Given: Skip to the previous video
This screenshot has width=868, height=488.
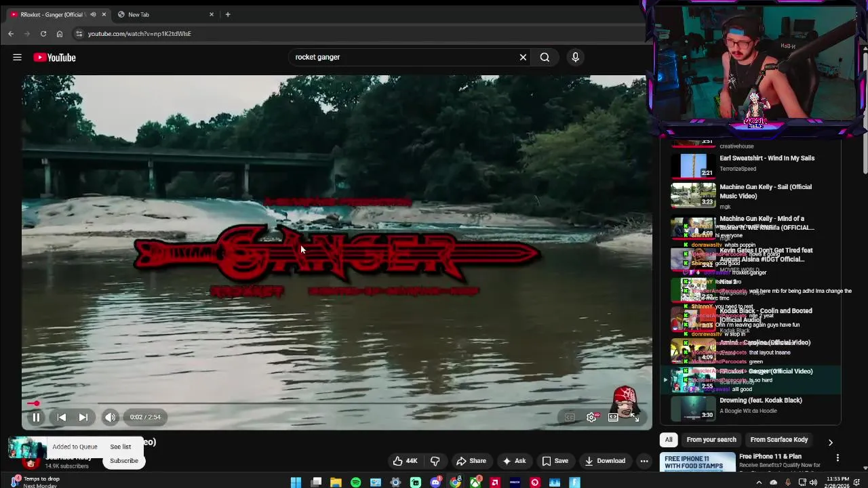Looking at the screenshot, I should tap(62, 418).
